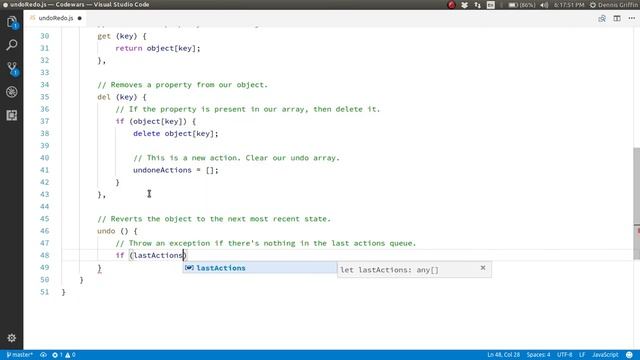
Task: Open the Search view in activity bar
Action: tap(11, 44)
